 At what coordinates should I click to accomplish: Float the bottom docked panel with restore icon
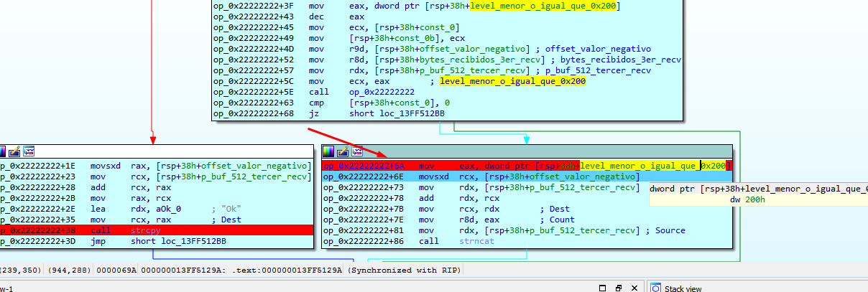617,288
